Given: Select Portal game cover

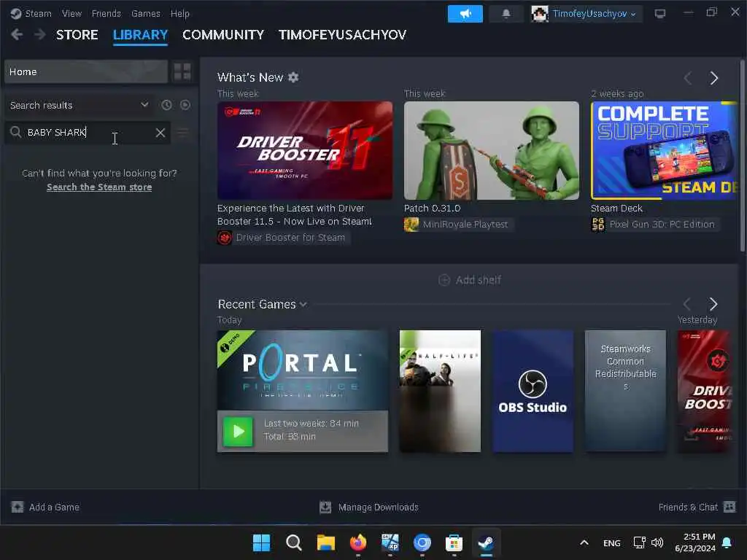Looking at the screenshot, I should click(x=303, y=370).
